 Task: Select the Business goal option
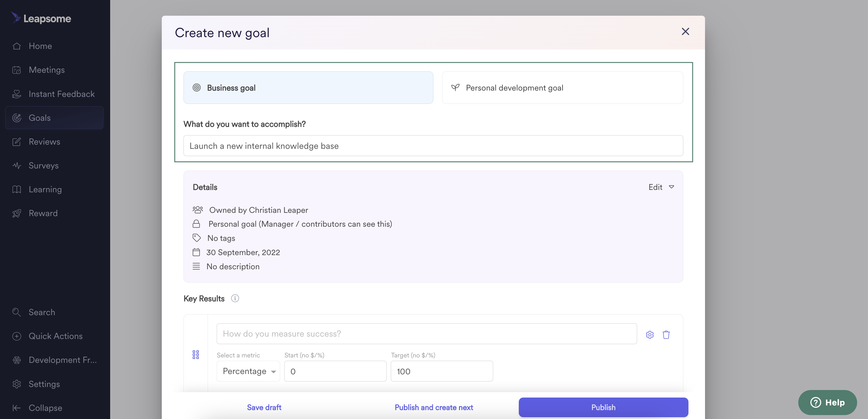308,88
